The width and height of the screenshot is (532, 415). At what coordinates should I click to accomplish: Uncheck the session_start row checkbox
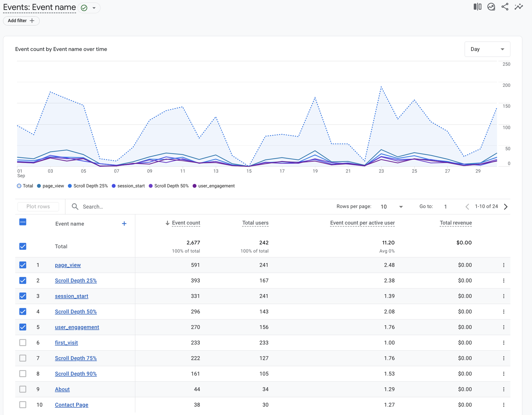click(x=23, y=296)
